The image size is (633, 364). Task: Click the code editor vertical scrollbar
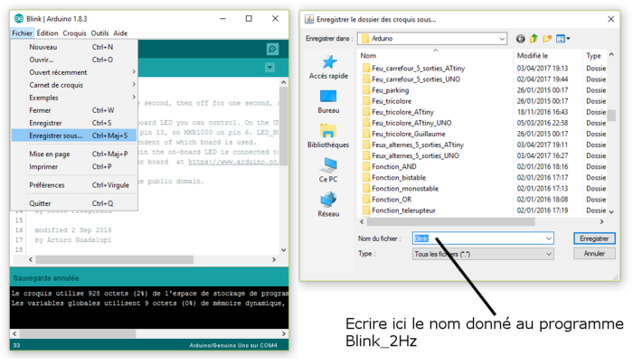tap(283, 126)
